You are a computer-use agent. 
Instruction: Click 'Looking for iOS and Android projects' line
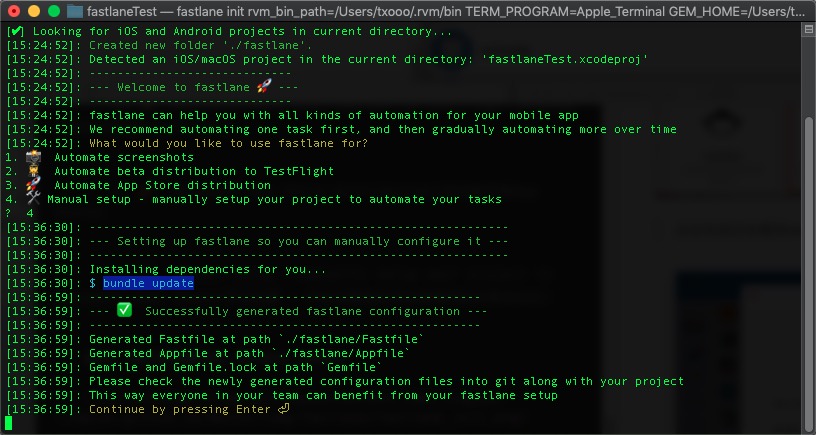pyautogui.click(x=243, y=31)
